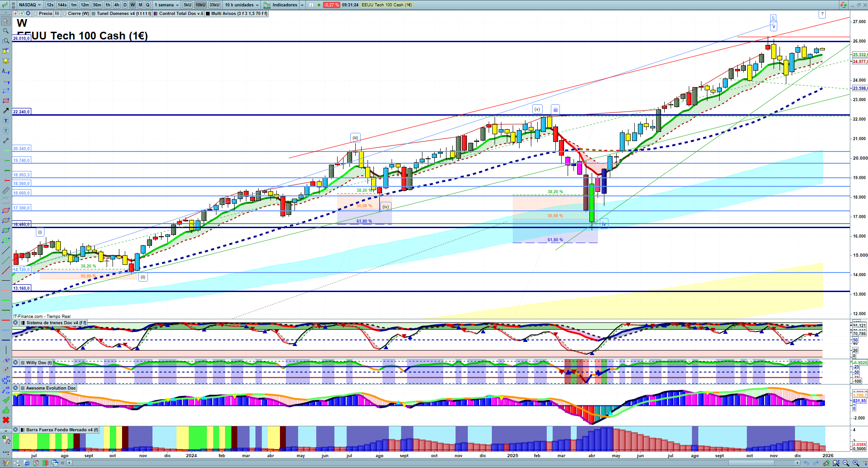Click the drawing pencil mode icon
Image resolution: width=868 pixels, height=468 pixels.
(6, 463)
